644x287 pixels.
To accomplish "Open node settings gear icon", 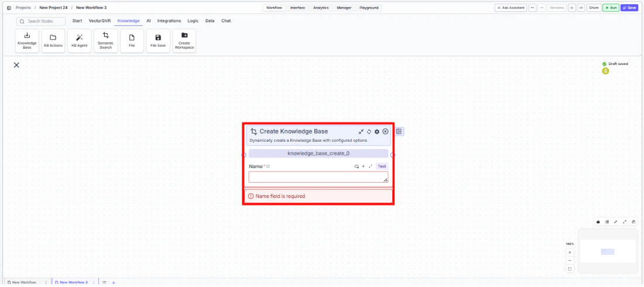I will (377, 132).
